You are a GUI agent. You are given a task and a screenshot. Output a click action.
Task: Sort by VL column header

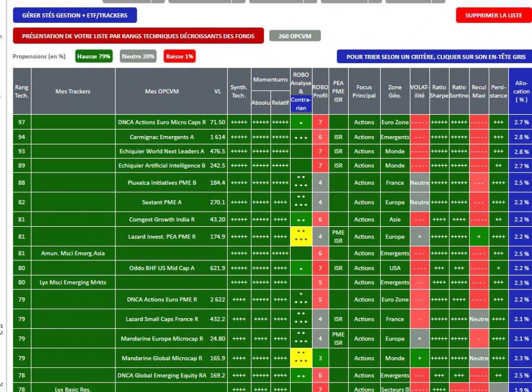(217, 91)
